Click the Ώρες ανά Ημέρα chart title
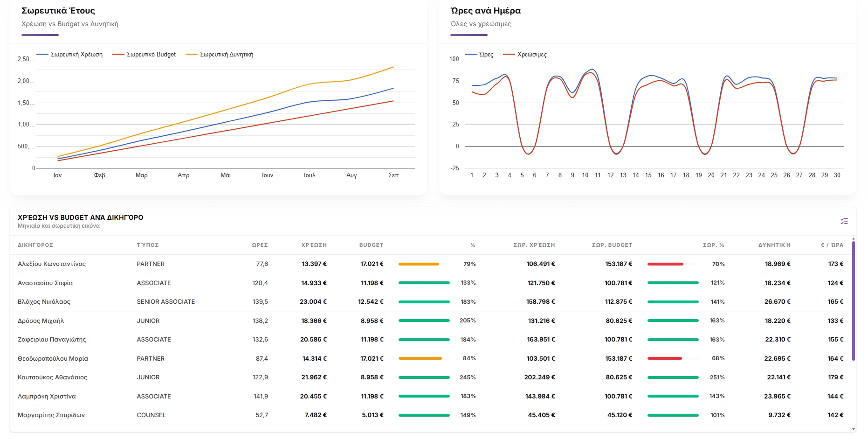Image resolution: width=868 pixels, height=440 pixels. pyautogui.click(x=486, y=11)
